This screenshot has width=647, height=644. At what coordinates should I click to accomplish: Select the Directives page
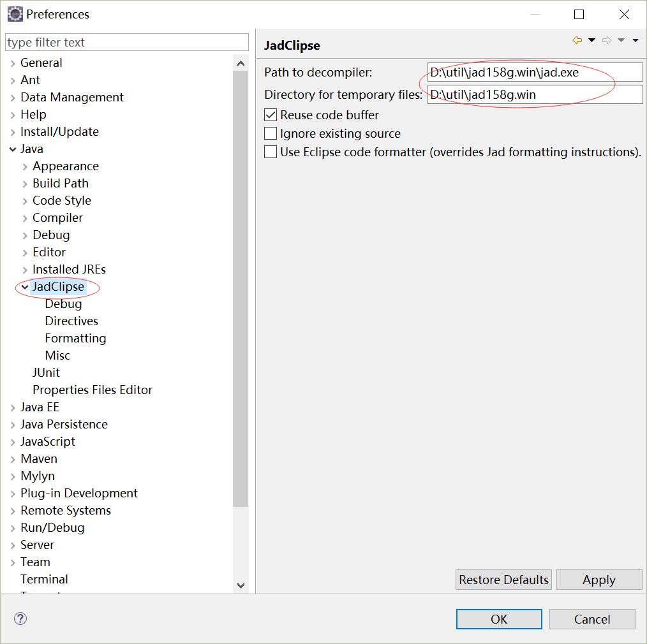[x=71, y=321]
